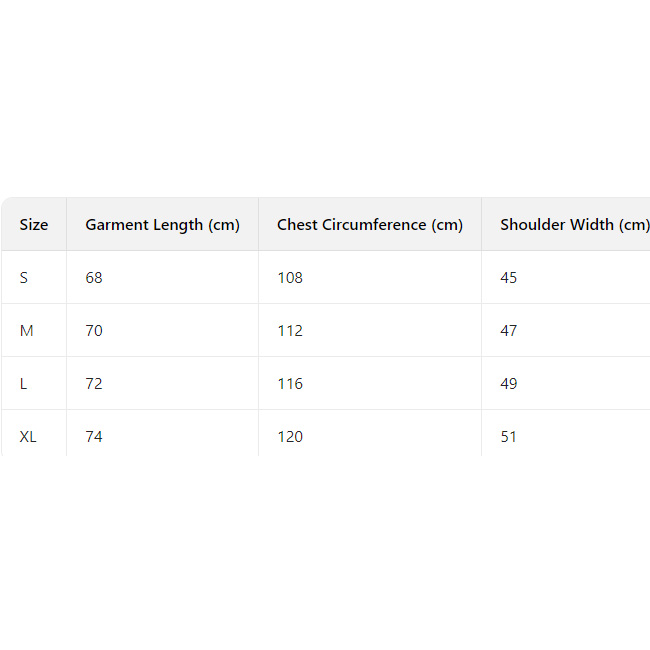
Task: Click garment length value 68
Action: 94,278
